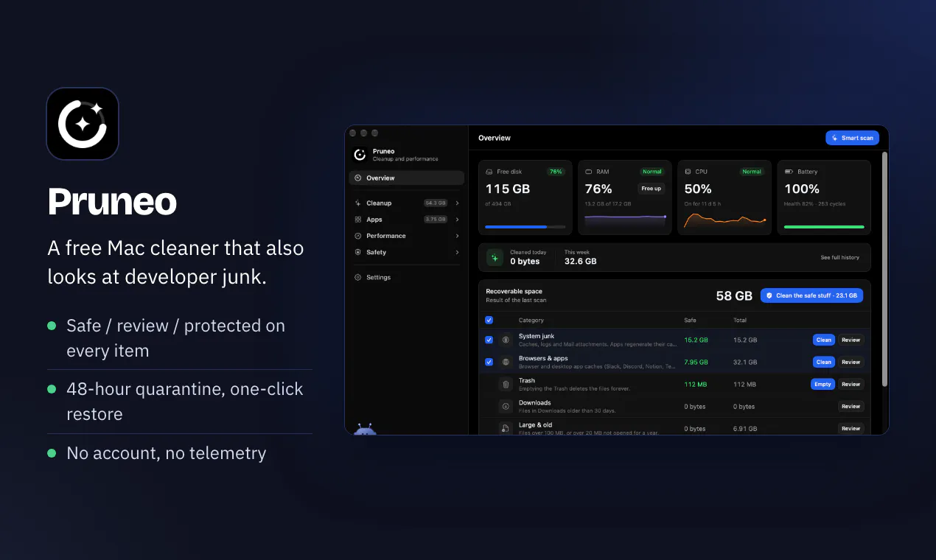
Task: Click the Safety shield icon in sidebar
Action: coord(358,252)
